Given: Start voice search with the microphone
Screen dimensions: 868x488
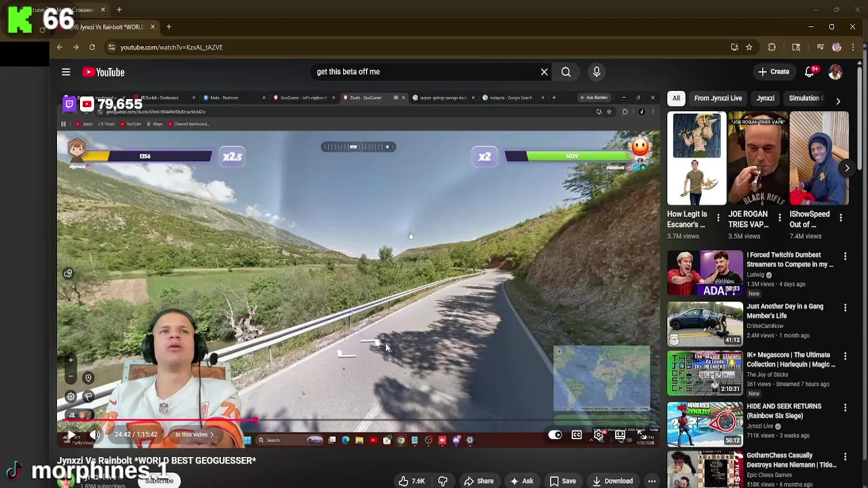Looking at the screenshot, I should tap(597, 72).
